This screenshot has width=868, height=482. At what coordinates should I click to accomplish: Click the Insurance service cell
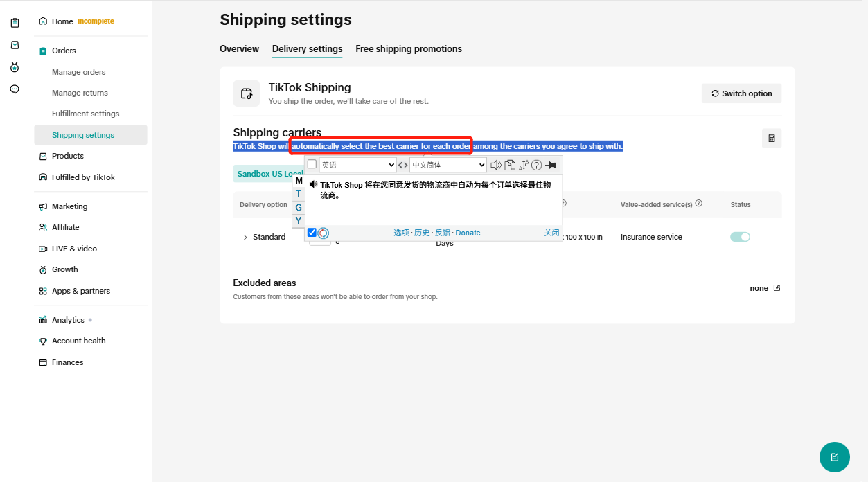(x=651, y=237)
